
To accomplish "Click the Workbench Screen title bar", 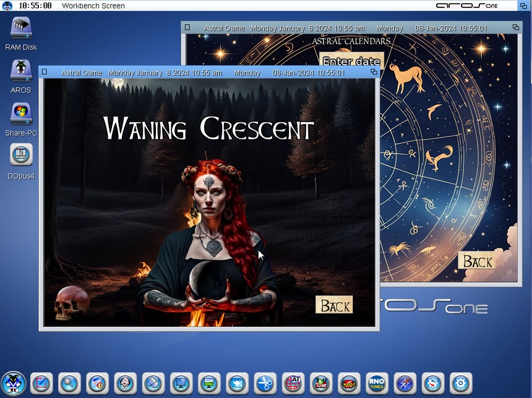I will click(247, 6).
